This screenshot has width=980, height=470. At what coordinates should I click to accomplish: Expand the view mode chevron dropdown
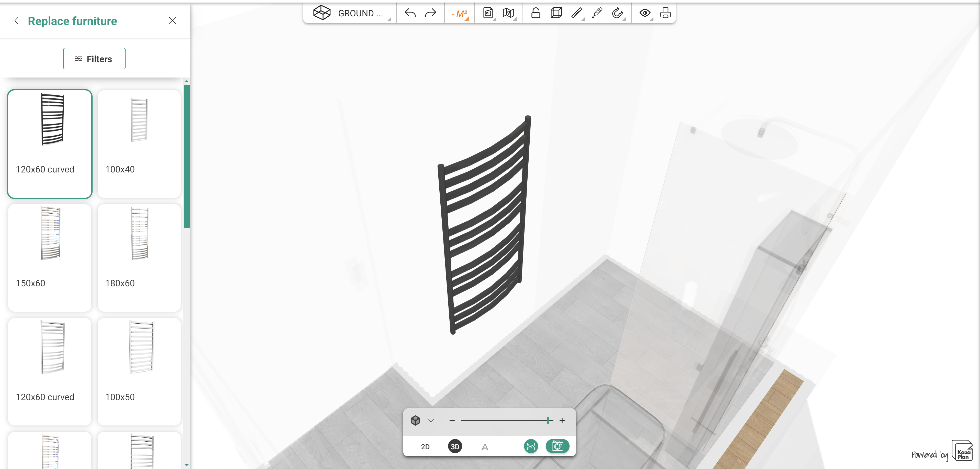pyautogui.click(x=431, y=421)
